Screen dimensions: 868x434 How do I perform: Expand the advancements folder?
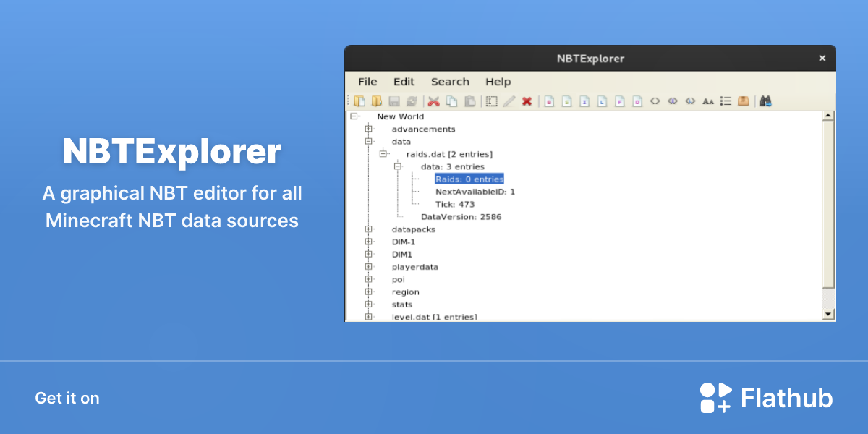click(368, 129)
